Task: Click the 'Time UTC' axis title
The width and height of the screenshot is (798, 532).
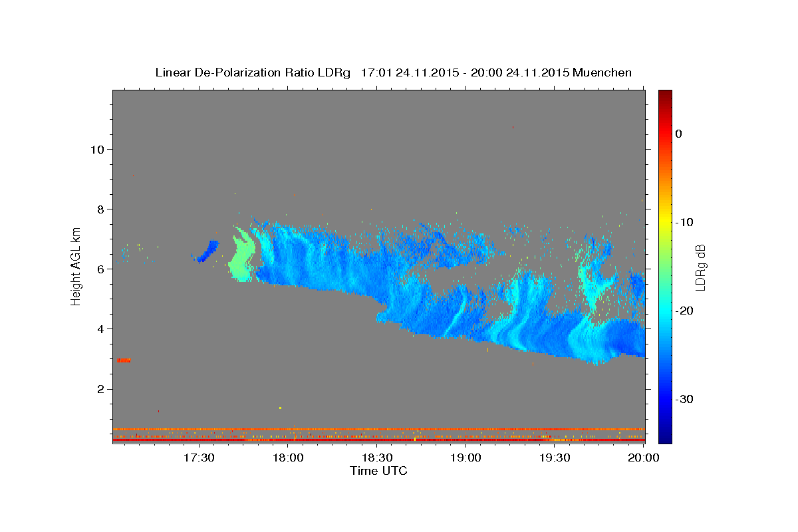Action: pos(378,471)
